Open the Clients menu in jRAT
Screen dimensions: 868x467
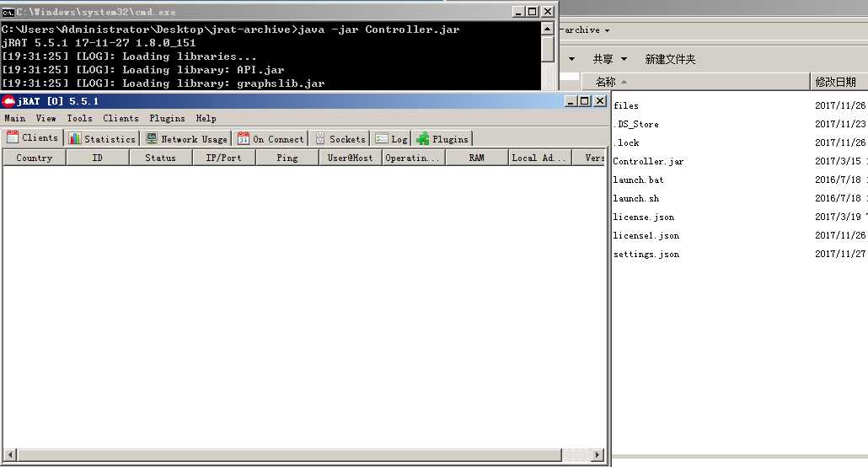coord(121,118)
